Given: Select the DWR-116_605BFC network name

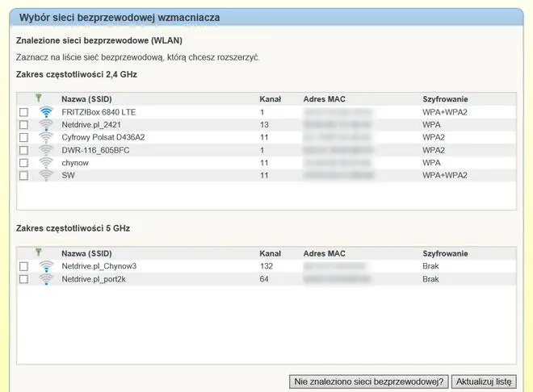Looking at the screenshot, I should click(91, 150).
